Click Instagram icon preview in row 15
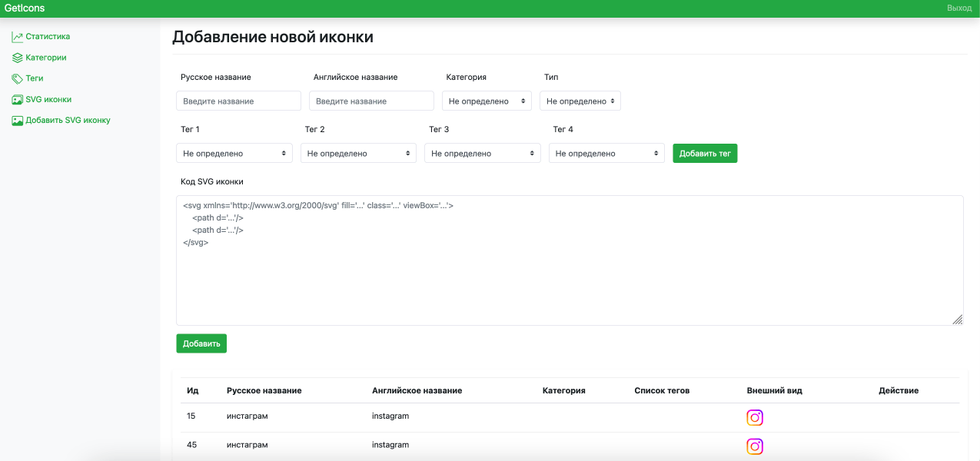The height and width of the screenshot is (461, 980). [755, 417]
